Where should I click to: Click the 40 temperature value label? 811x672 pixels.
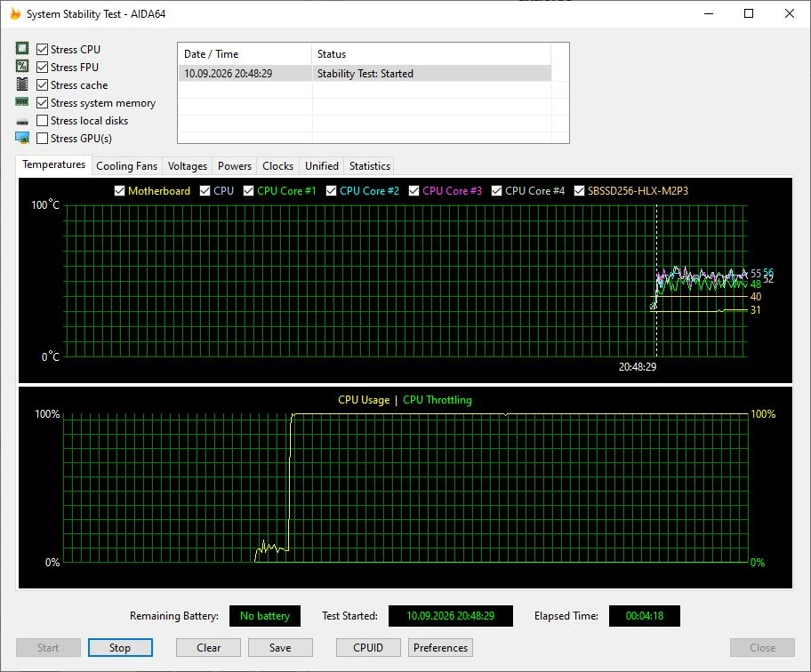(756, 297)
